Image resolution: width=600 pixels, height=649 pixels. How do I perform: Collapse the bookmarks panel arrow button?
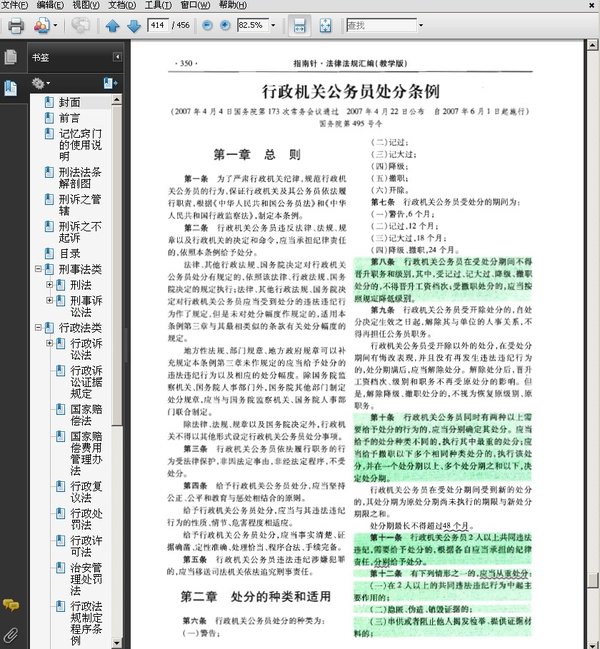point(117,57)
